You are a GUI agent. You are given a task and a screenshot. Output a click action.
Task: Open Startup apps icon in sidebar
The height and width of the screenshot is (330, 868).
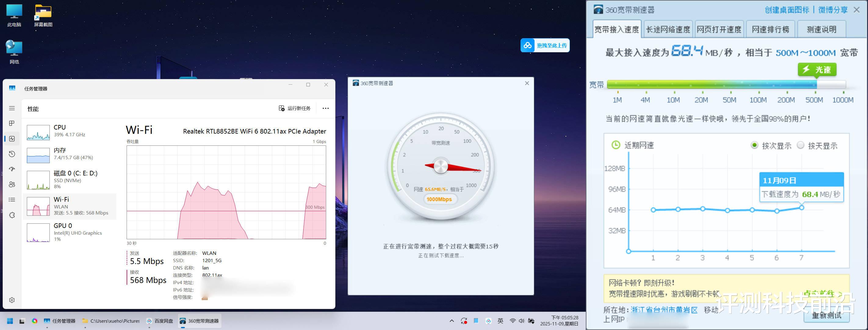pos(12,169)
